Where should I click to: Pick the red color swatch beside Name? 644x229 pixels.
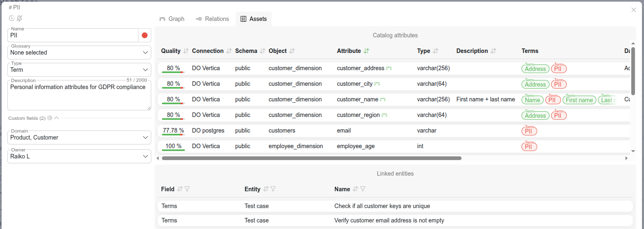(145, 35)
